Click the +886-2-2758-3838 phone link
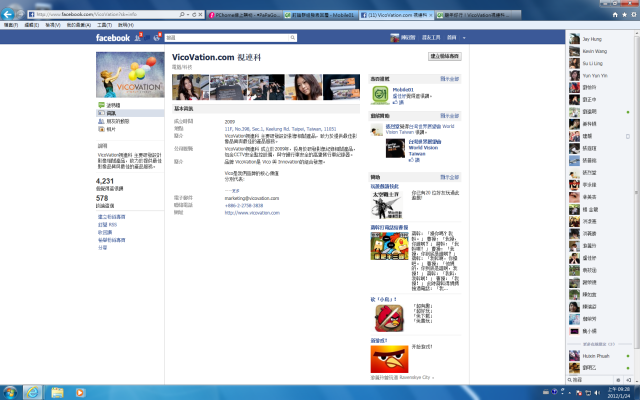 [244, 205]
